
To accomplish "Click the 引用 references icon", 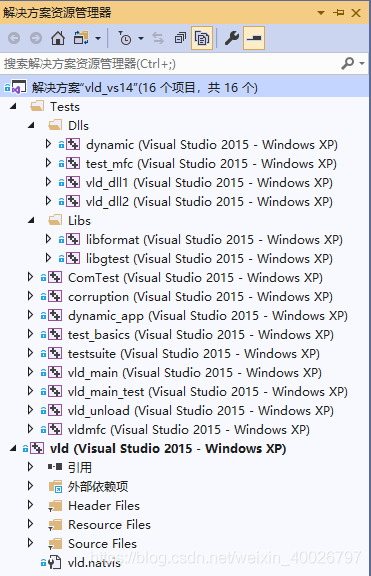I will click(55, 467).
